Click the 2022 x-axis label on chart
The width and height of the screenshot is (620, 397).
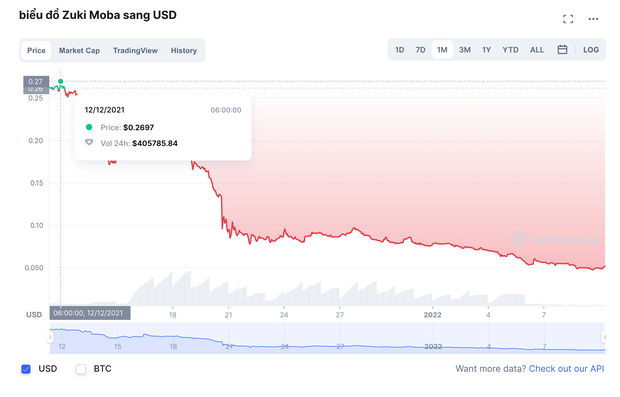coord(432,315)
